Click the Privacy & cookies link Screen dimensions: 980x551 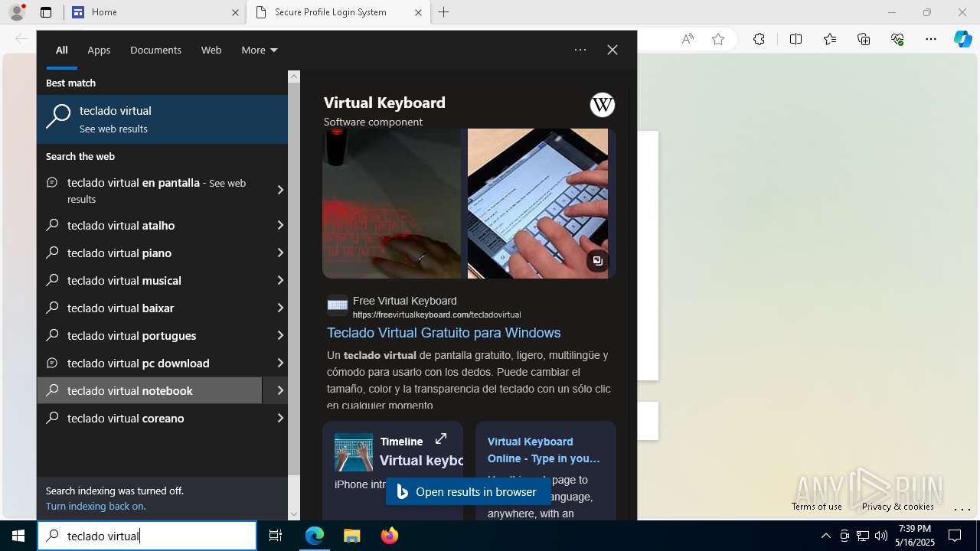point(897,506)
